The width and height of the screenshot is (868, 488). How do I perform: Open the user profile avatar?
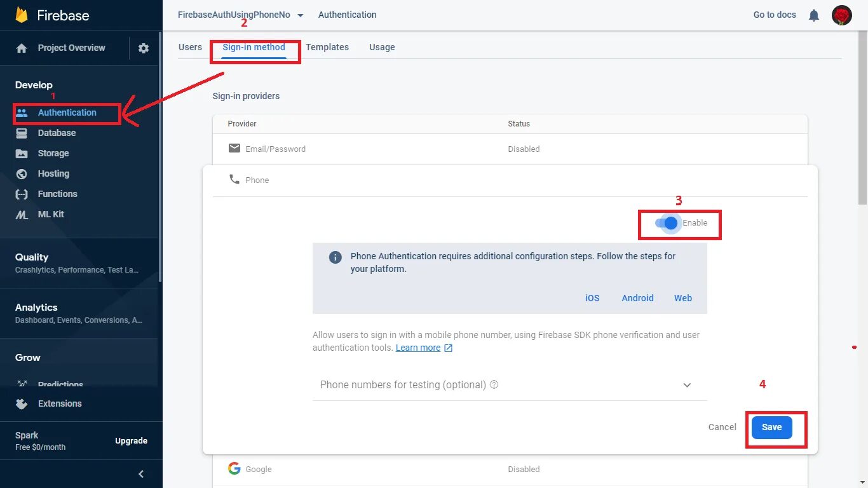pos(842,15)
